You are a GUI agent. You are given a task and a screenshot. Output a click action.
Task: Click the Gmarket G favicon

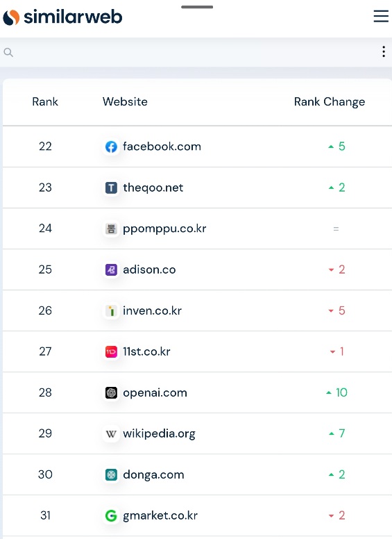[111, 515]
